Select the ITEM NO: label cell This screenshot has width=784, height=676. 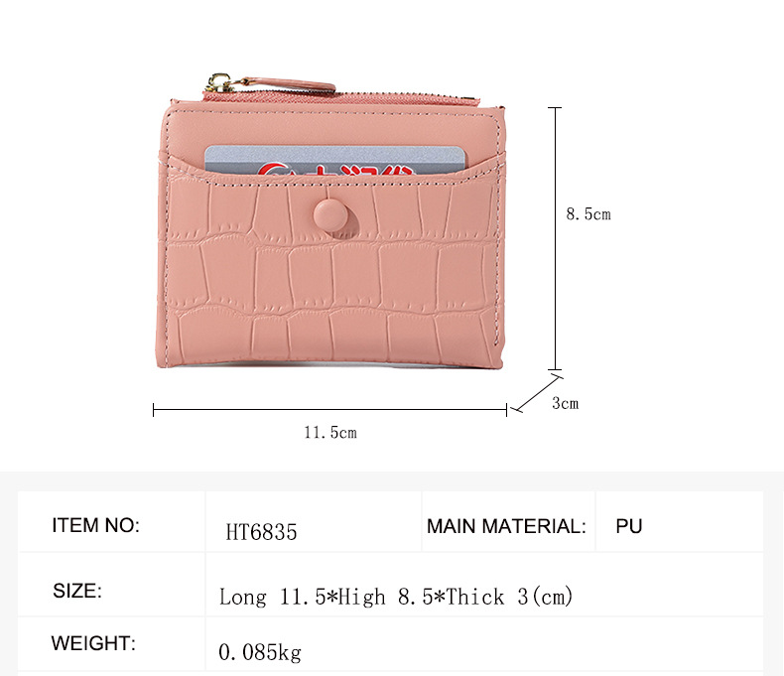coord(111,521)
